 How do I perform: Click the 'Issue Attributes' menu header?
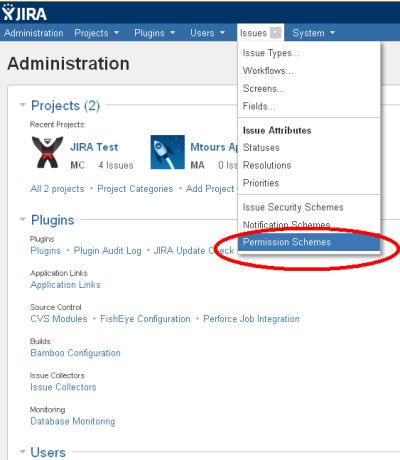coord(277,130)
